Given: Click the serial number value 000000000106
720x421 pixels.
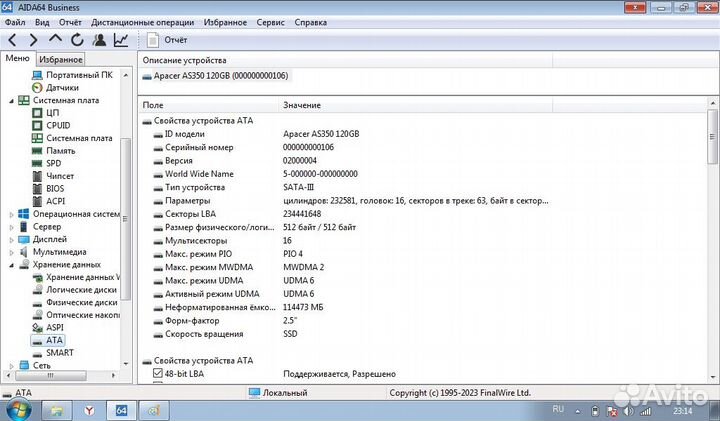Looking at the screenshot, I should coord(308,147).
